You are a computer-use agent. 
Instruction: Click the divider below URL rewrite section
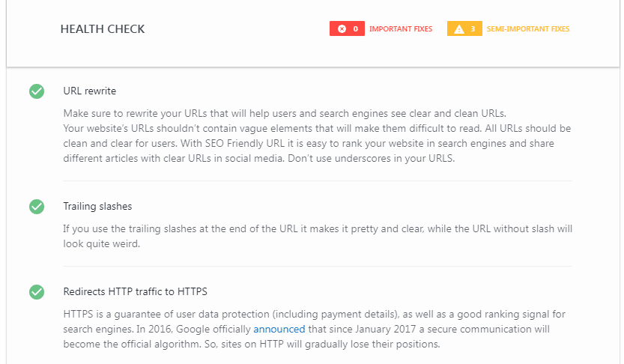tap(318, 181)
